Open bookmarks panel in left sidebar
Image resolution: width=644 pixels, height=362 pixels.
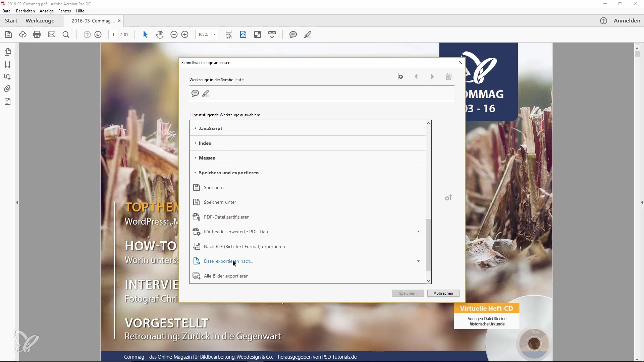tap(7, 64)
